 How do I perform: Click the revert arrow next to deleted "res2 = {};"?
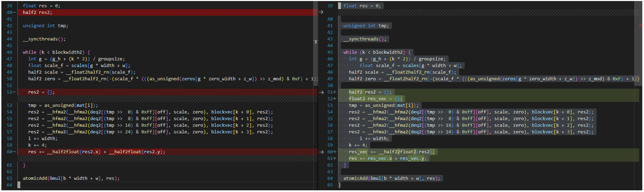(321, 92)
